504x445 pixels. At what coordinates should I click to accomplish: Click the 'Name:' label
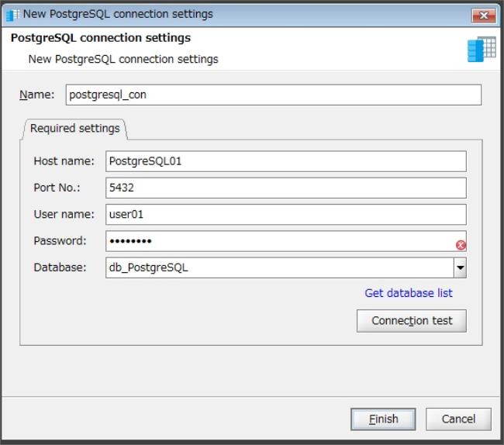point(37,95)
